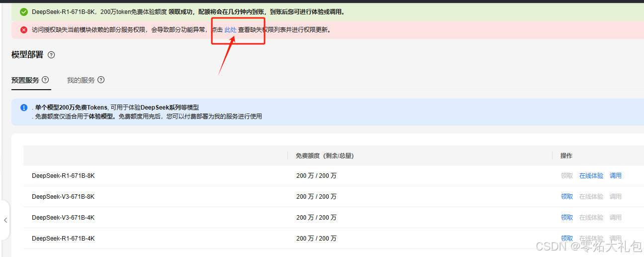This screenshot has height=257, width=644.
Task: Click help icon next to 预置服务
Action: pyautogui.click(x=45, y=80)
